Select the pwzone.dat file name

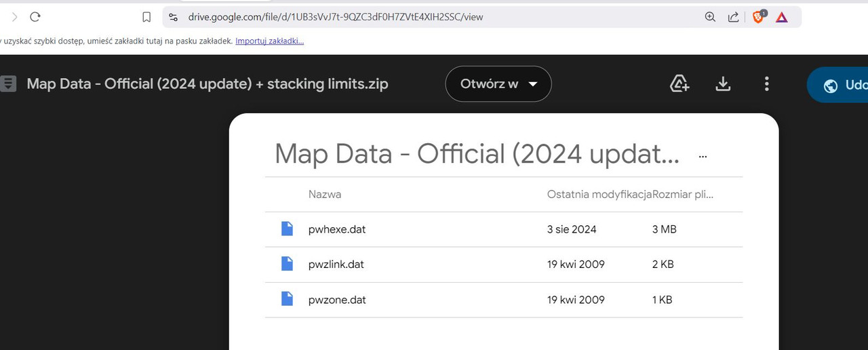[337, 300]
